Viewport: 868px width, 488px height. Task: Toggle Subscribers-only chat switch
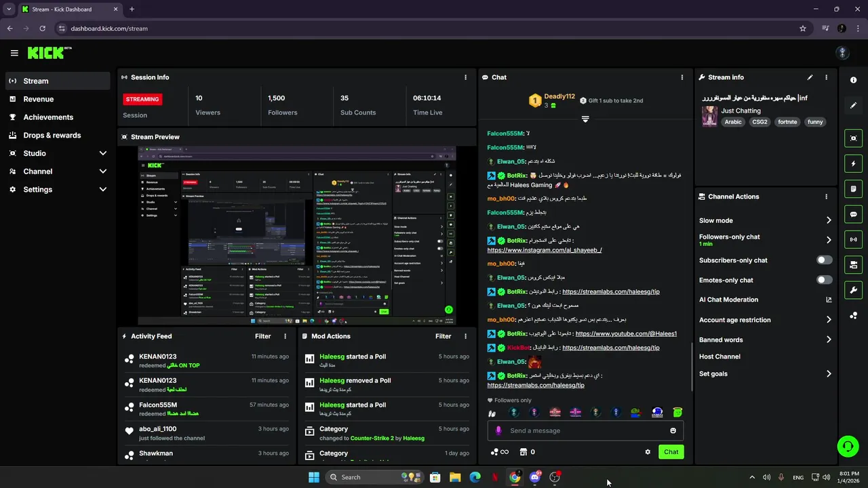(825, 260)
